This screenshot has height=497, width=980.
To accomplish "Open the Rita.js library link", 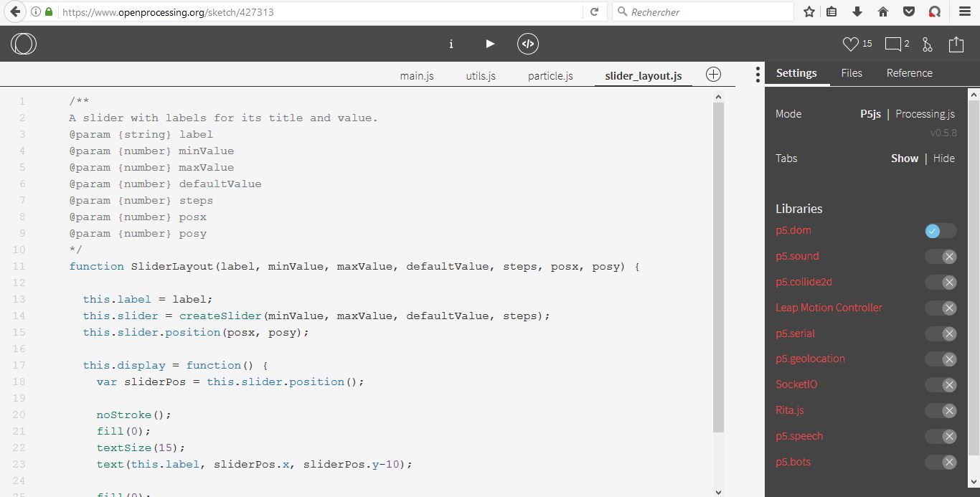I will click(x=790, y=410).
